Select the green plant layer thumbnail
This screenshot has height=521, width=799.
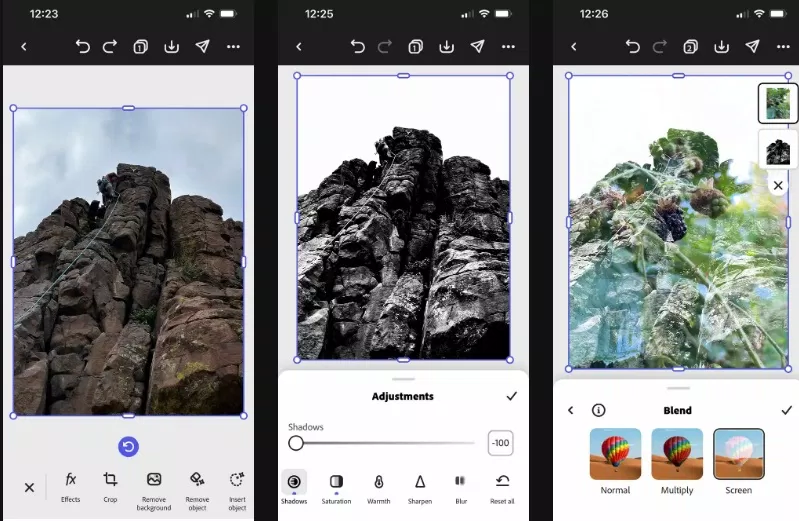coord(778,103)
